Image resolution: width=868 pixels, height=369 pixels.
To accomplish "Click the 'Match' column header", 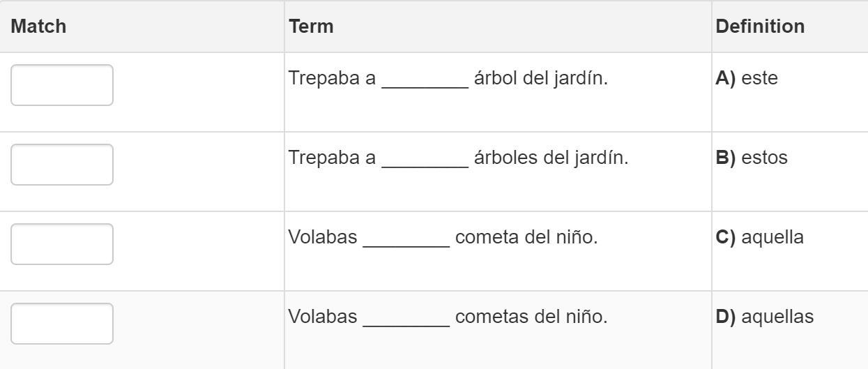I will point(39,27).
